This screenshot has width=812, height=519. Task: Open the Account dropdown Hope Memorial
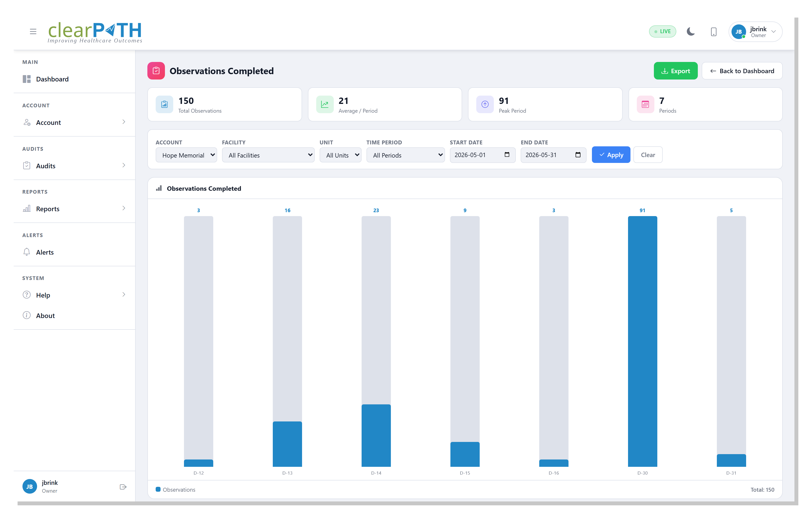tap(186, 155)
